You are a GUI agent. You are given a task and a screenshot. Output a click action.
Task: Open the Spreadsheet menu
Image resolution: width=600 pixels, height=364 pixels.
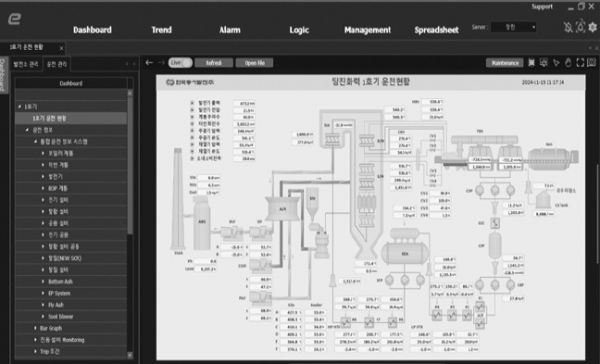[437, 30]
